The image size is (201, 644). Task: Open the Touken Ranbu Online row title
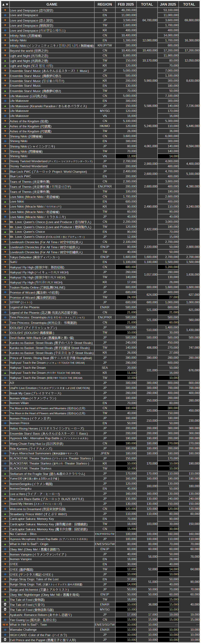coord(37,287)
